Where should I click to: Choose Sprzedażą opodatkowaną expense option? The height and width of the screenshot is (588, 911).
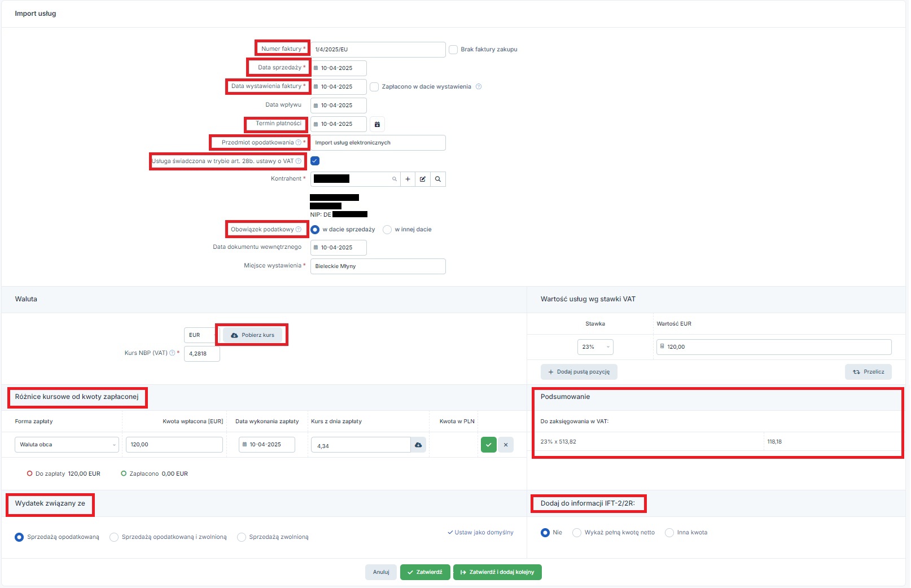coord(19,537)
